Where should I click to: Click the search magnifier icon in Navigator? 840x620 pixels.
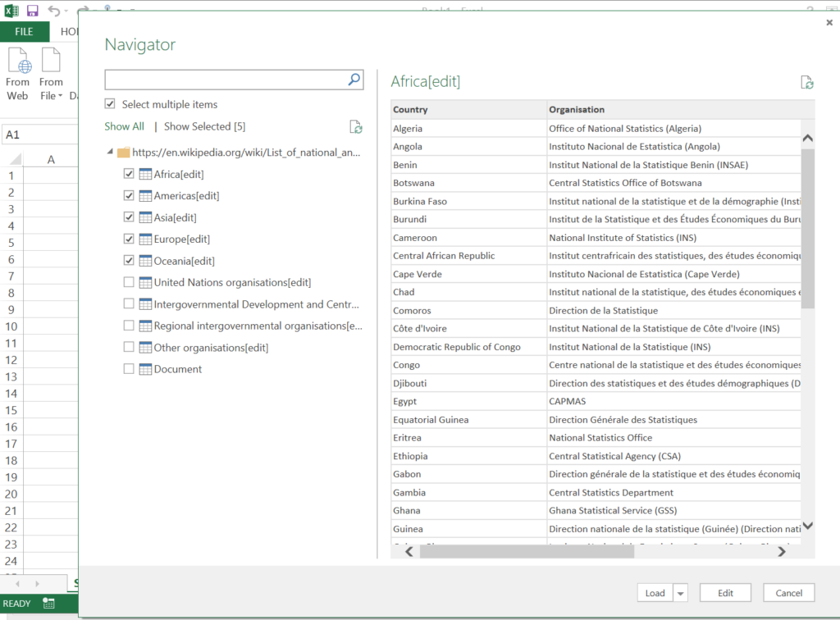click(x=354, y=80)
